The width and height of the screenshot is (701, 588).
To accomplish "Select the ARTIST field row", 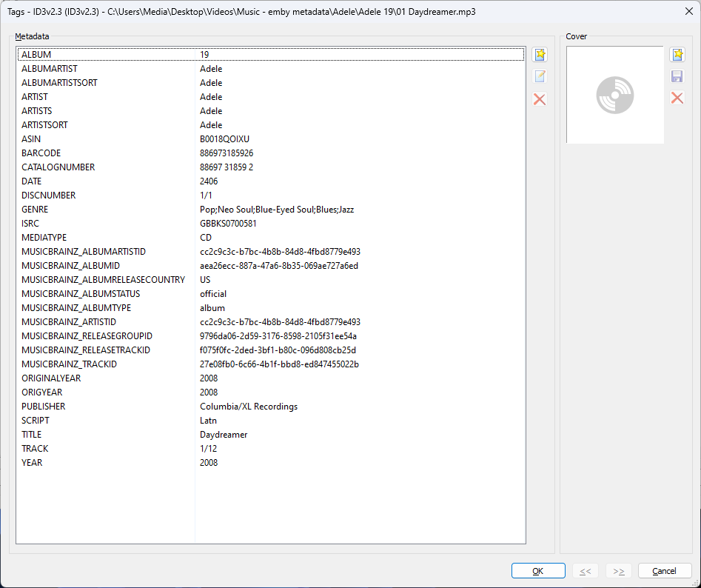I will (271, 97).
